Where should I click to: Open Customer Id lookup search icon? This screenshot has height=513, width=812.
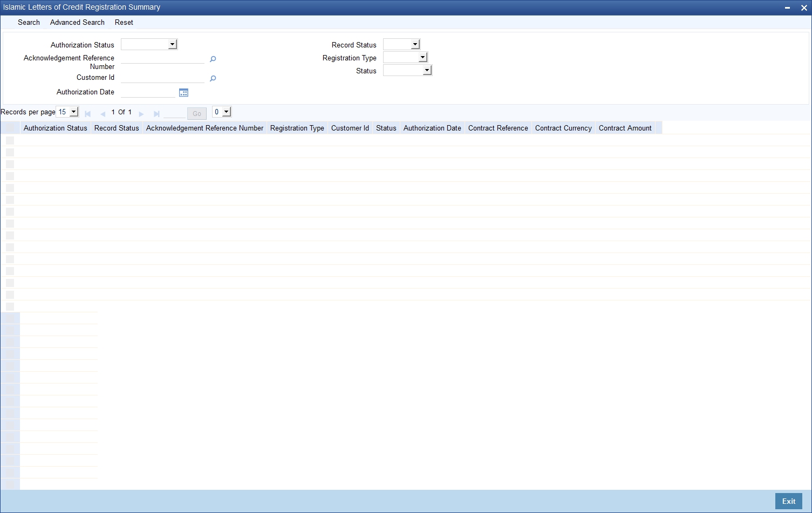click(213, 78)
